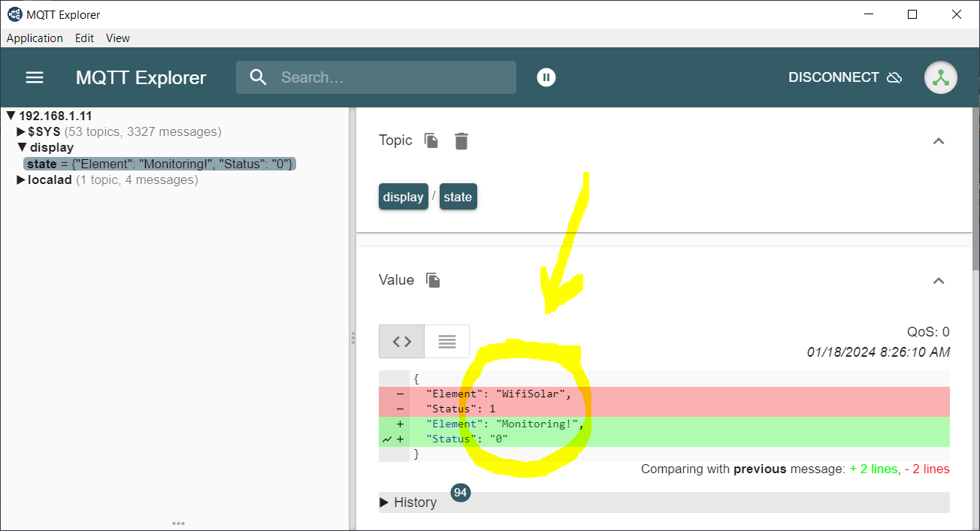
Task: Click the 94 history count badge
Action: coord(461,493)
